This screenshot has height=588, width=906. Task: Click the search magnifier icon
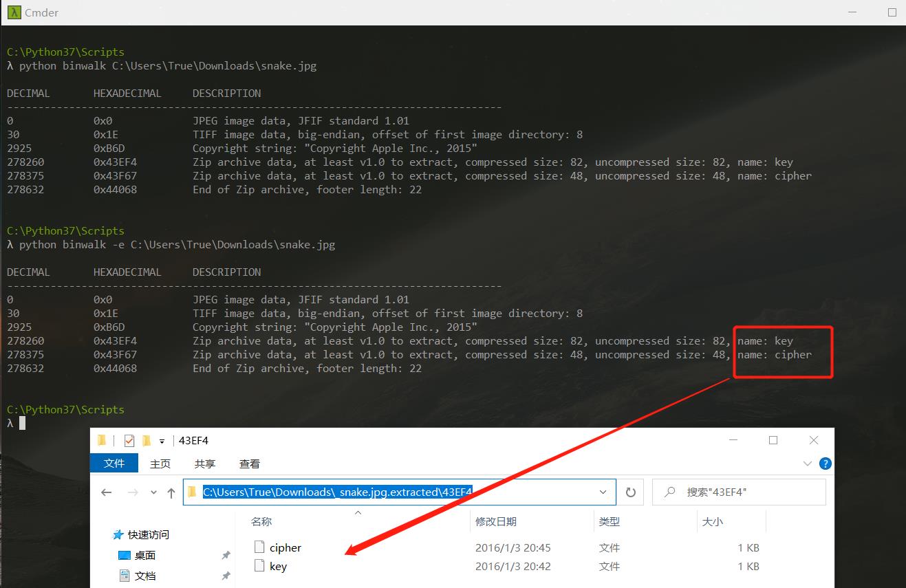(x=669, y=492)
